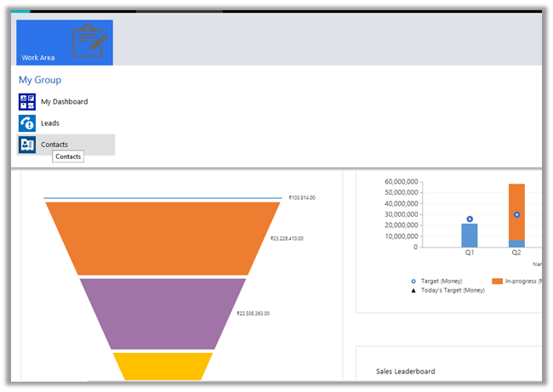The height and width of the screenshot is (392, 553).
Task: Click the Leads phone icon
Action: 27,123
